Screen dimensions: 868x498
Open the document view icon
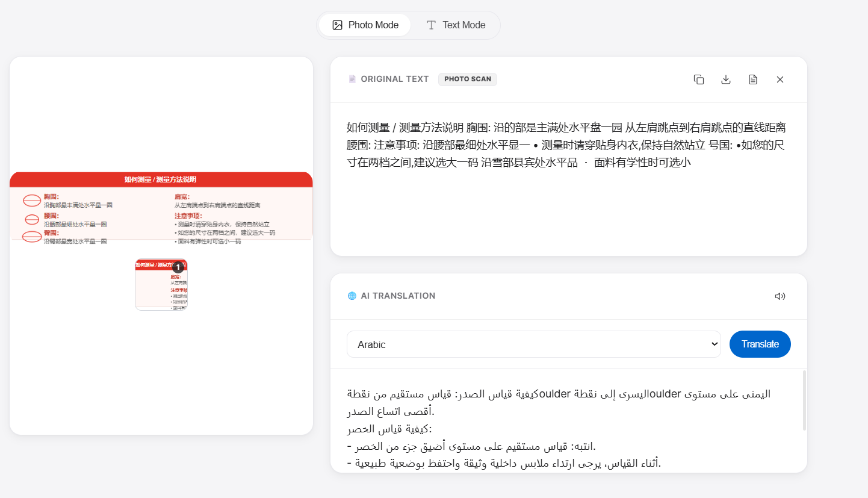click(x=753, y=79)
